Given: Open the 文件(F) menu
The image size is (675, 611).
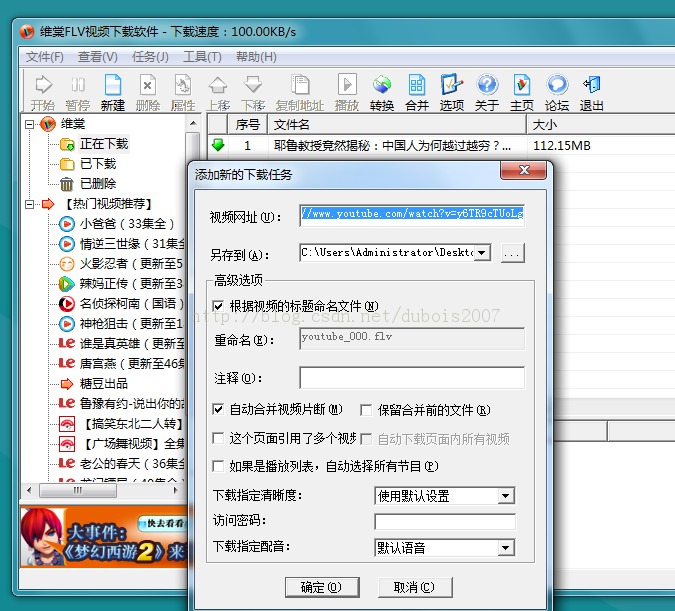Looking at the screenshot, I should [44, 57].
